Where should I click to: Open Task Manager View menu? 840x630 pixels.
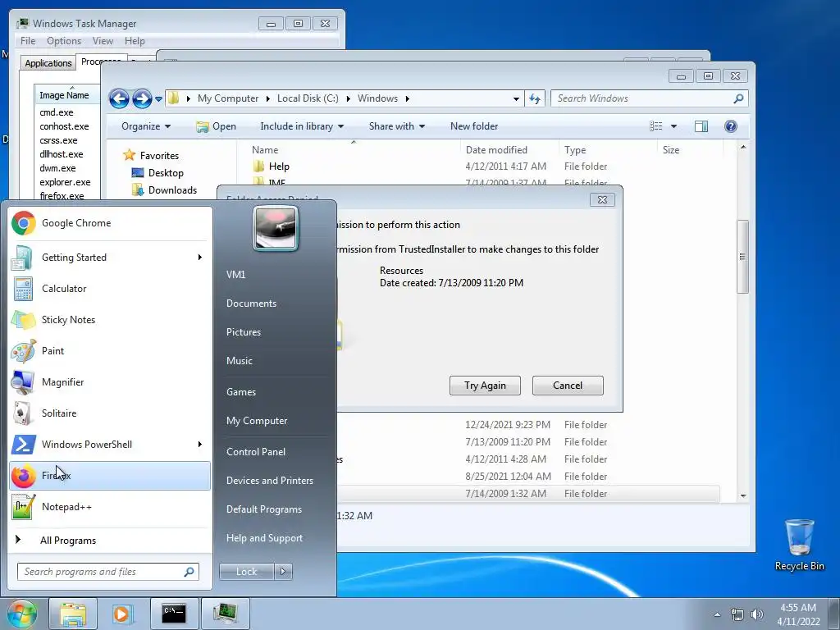coord(103,41)
